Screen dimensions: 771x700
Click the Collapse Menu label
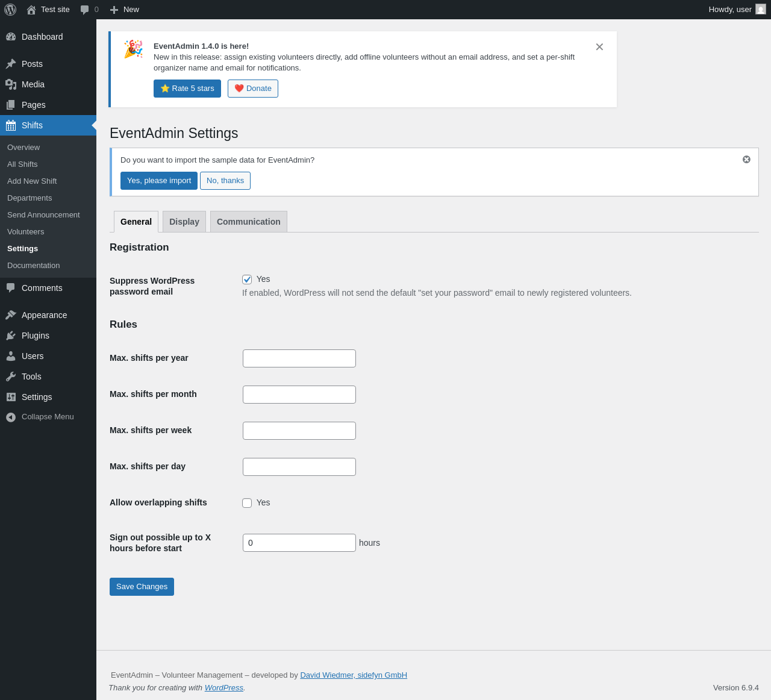48,417
